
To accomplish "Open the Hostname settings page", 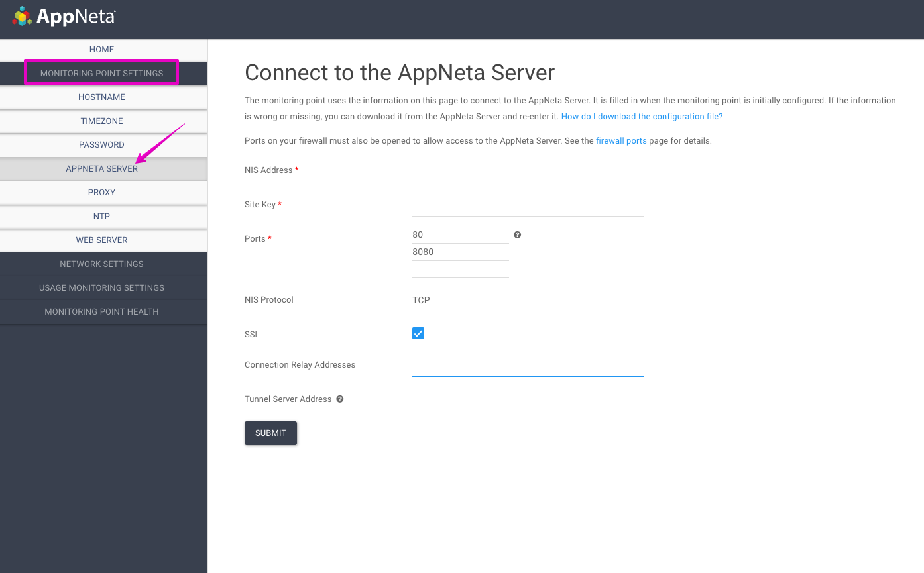I will (101, 97).
